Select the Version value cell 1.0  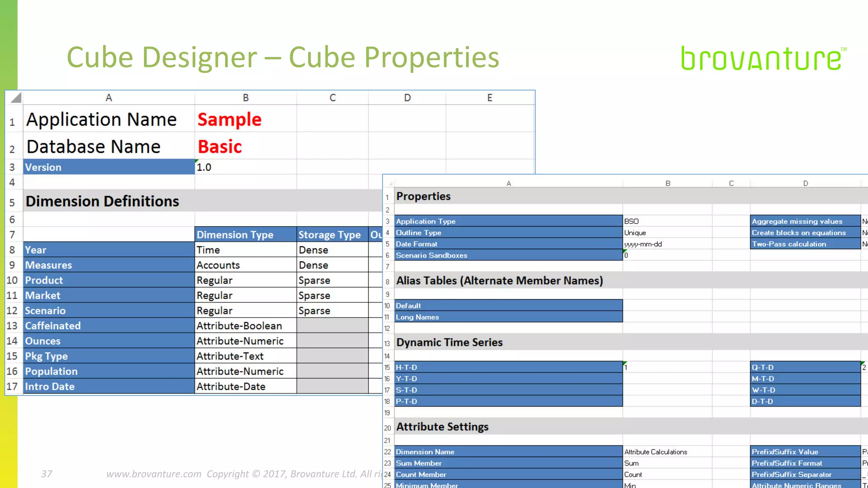[245, 167]
